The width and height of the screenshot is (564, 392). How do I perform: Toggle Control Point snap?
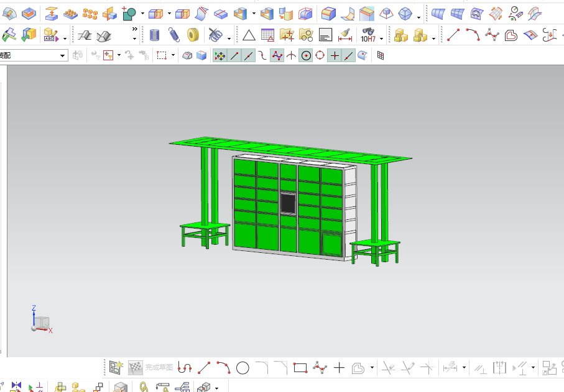click(x=262, y=56)
